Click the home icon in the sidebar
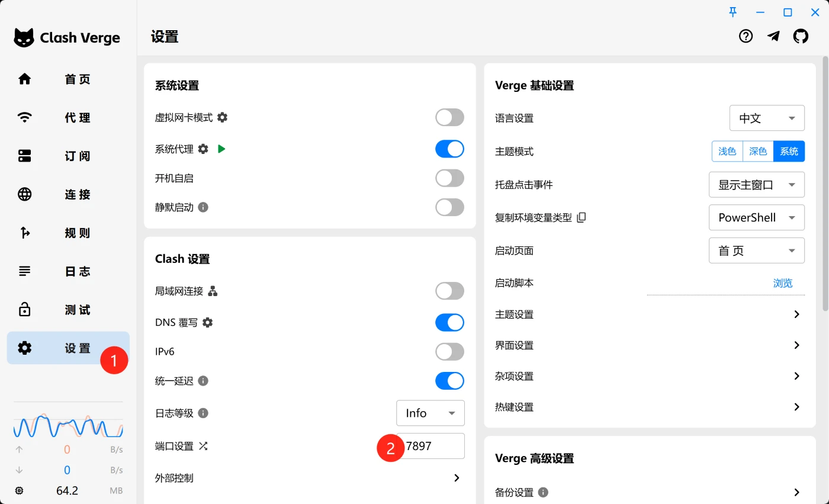 tap(24, 79)
